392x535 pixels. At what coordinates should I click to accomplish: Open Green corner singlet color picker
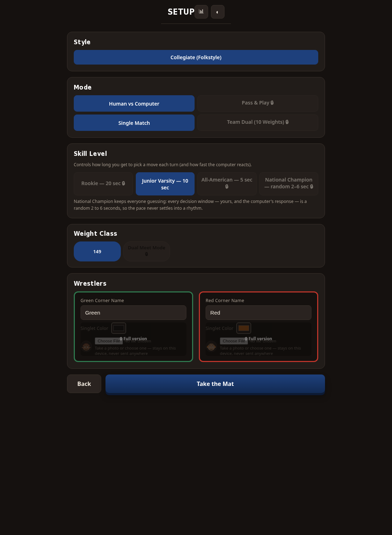point(119,328)
